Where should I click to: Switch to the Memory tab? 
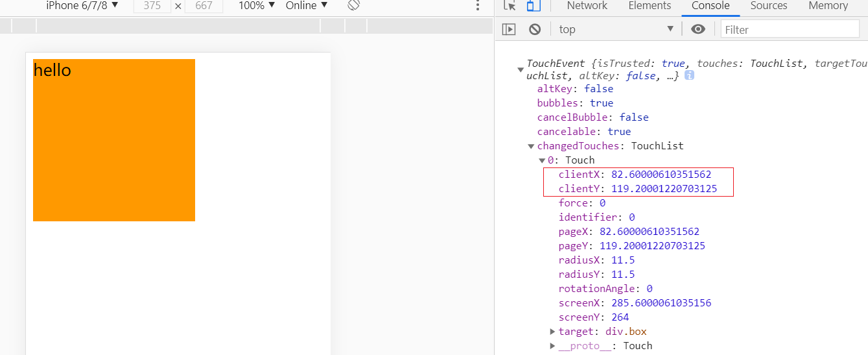pyautogui.click(x=828, y=6)
